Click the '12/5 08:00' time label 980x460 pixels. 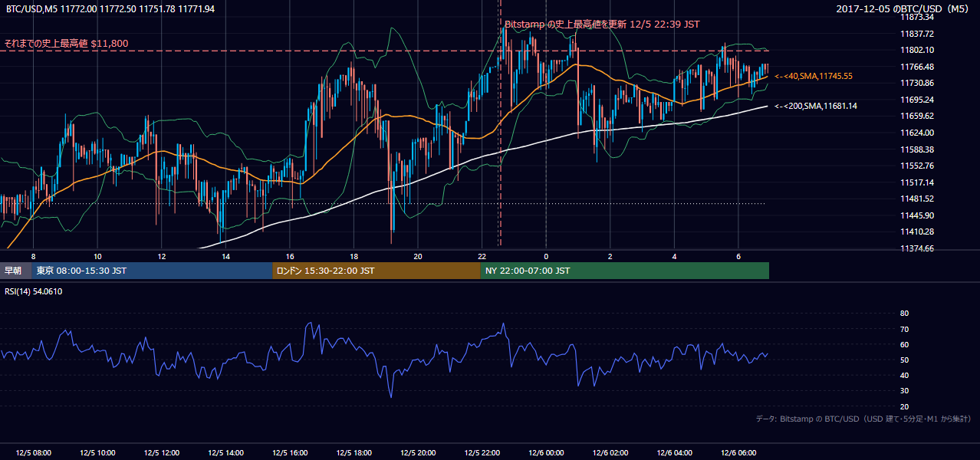(33, 453)
